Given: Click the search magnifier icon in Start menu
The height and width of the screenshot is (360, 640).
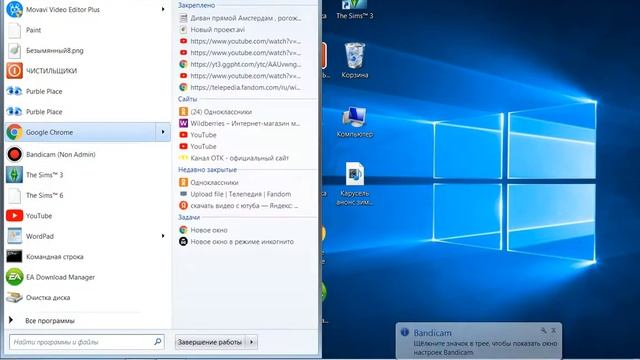Looking at the screenshot, I should click(x=158, y=341).
